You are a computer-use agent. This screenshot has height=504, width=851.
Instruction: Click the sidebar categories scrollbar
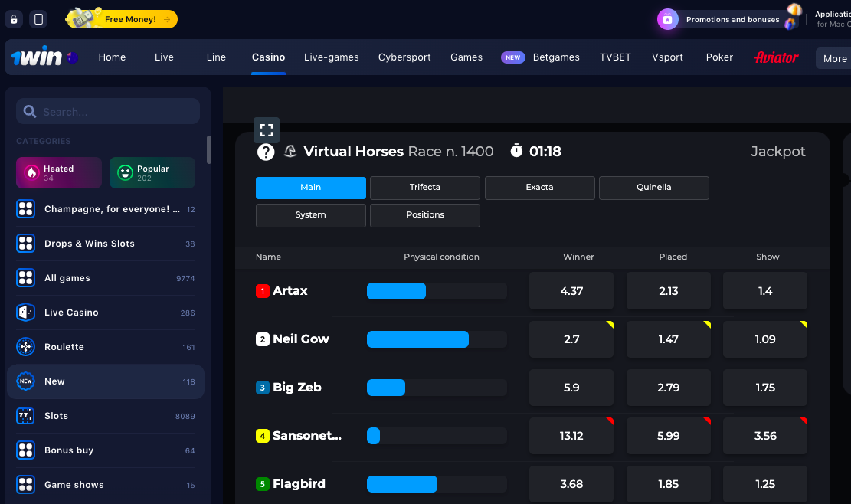coord(209,149)
